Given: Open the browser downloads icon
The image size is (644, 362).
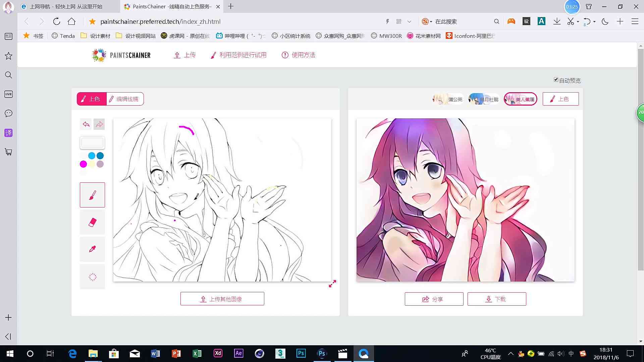Looking at the screenshot, I should click(557, 21).
